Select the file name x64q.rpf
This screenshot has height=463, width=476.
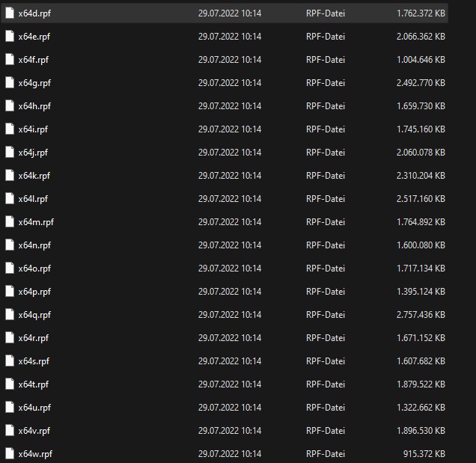(34, 315)
